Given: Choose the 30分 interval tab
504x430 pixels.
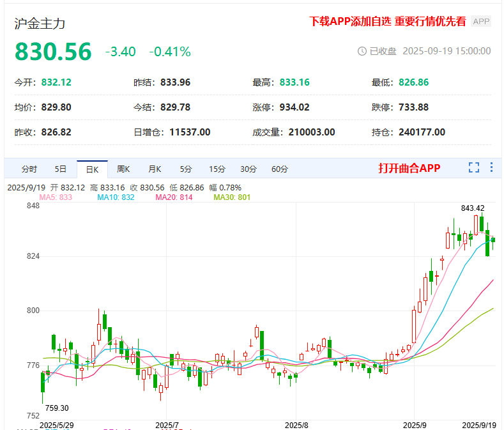Looking at the screenshot, I should click(x=248, y=169).
